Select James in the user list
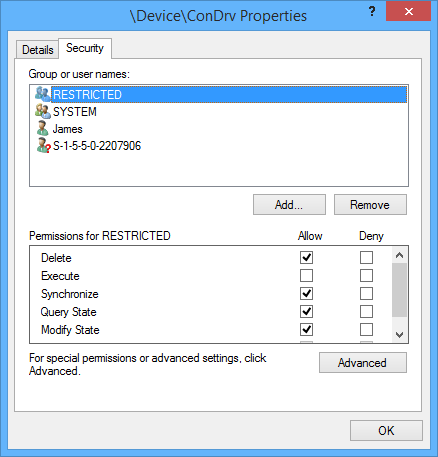This screenshot has height=457, width=438. point(67,129)
